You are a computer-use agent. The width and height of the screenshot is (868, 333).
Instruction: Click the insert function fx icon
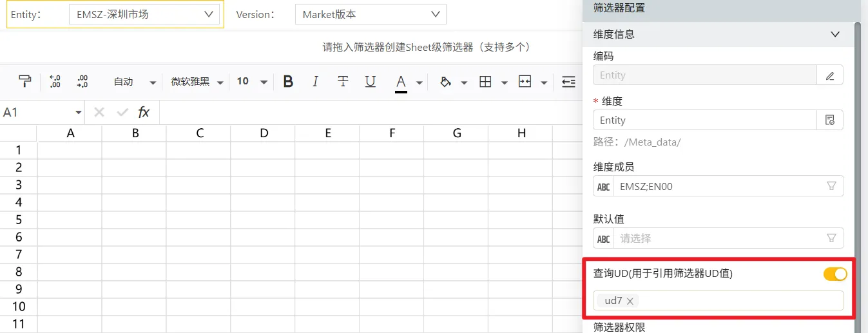pyautogui.click(x=144, y=112)
